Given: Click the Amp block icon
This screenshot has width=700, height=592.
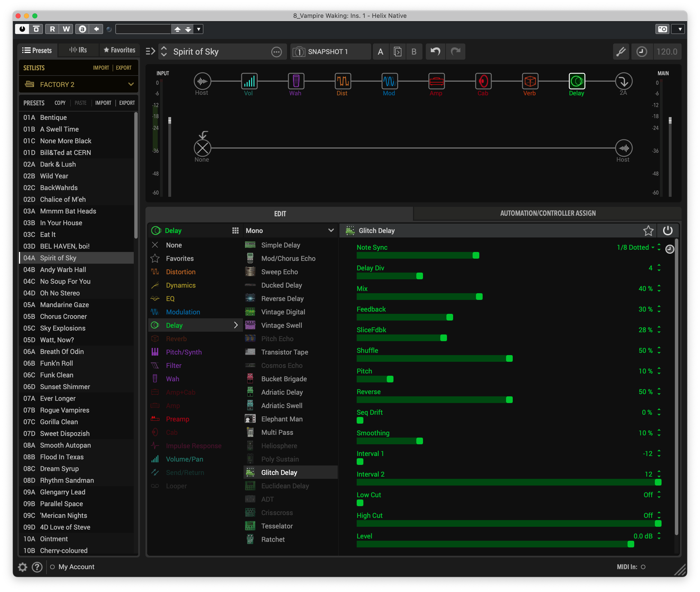Looking at the screenshot, I should point(436,81).
